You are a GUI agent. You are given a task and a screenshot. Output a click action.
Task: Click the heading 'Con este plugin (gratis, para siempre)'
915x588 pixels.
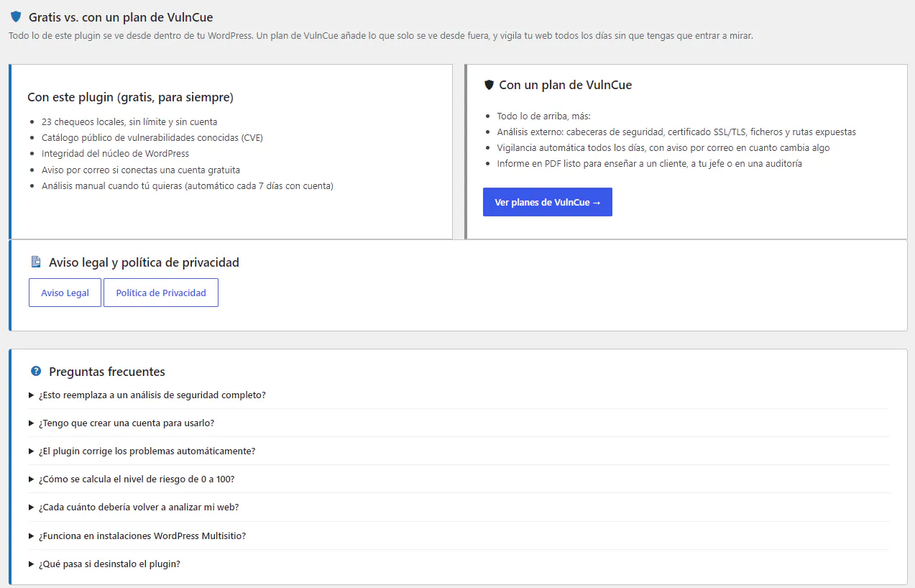[x=130, y=97]
